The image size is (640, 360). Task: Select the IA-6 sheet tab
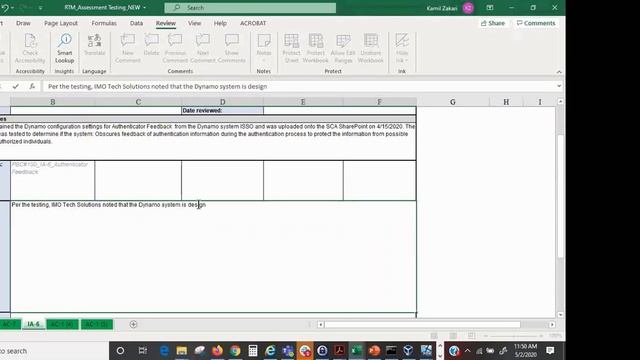click(x=33, y=324)
